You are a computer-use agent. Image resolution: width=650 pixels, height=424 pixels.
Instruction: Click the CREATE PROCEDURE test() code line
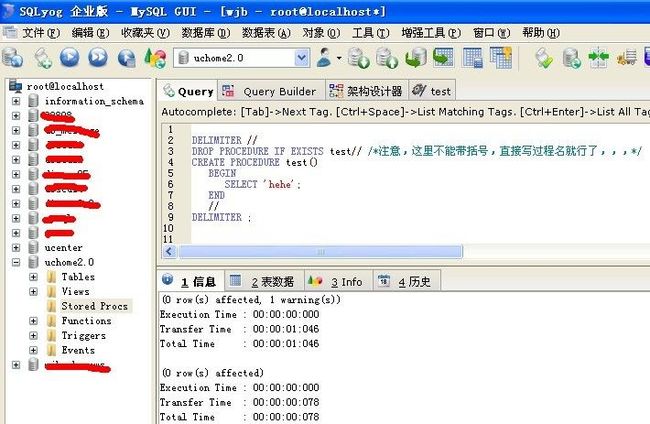255,162
